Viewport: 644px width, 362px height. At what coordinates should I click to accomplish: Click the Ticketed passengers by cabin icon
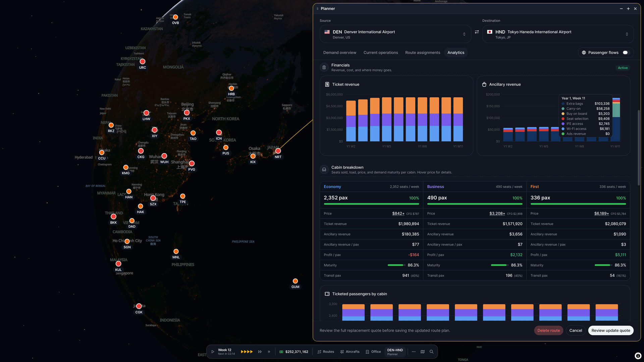pyautogui.click(x=327, y=294)
